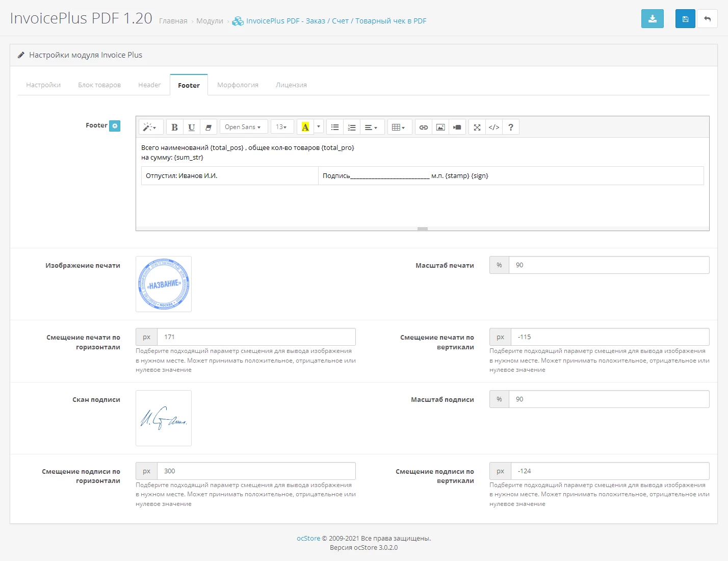Insert a picture in the editor
Image resolution: width=728 pixels, height=561 pixels.
[440, 127]
